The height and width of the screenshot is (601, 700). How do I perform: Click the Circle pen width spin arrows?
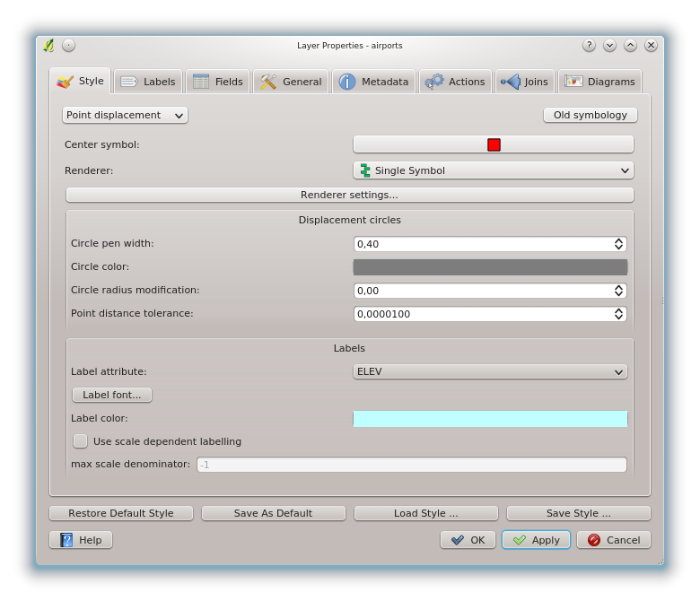point(618,244)
